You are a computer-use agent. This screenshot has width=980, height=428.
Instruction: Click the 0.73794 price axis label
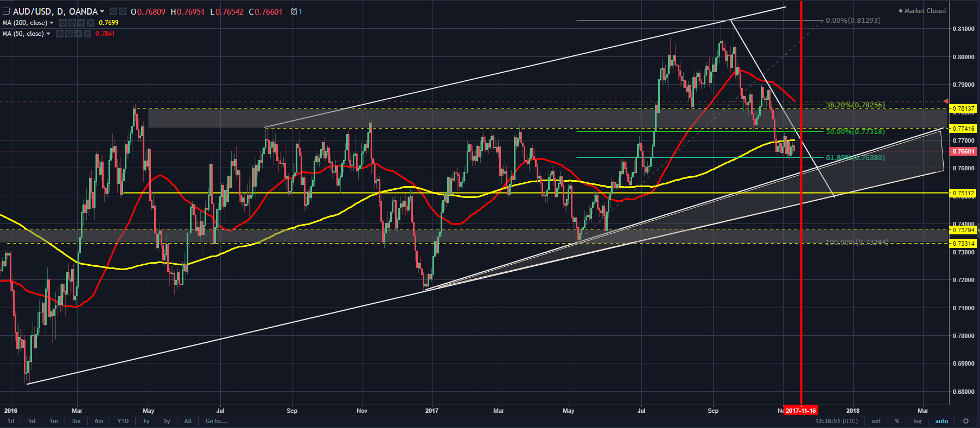[x=964, y=230]
